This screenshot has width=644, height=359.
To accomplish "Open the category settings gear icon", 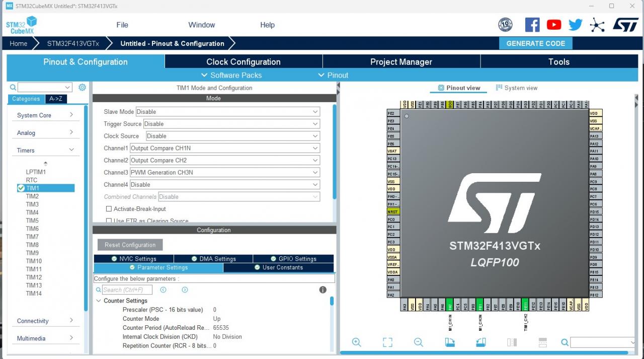I will click(82, 87).
